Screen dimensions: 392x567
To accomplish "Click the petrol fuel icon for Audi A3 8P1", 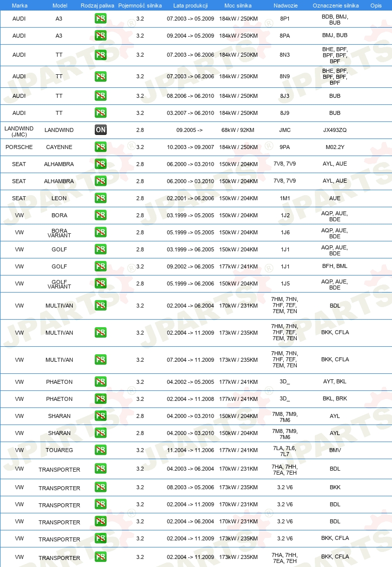I will tap(100, 19).
